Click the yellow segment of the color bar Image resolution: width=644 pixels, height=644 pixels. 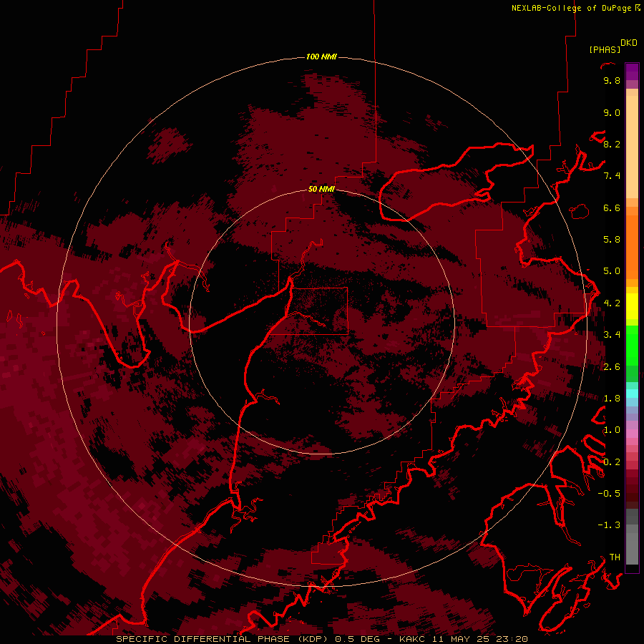pos(632,306)
